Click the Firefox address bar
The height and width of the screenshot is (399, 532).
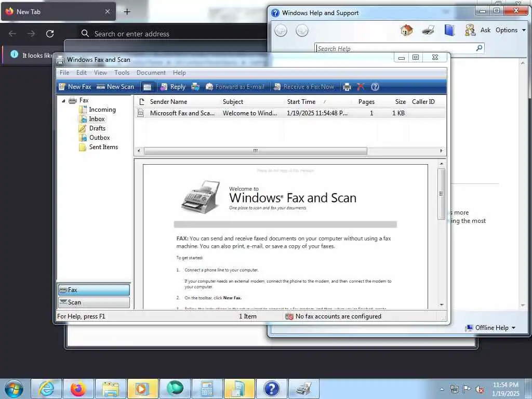(173, 34)
